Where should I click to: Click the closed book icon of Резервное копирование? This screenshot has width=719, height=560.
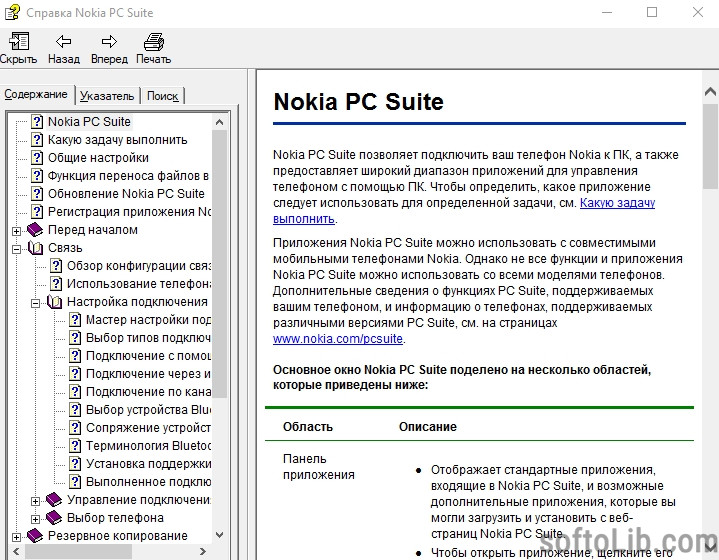35,536
